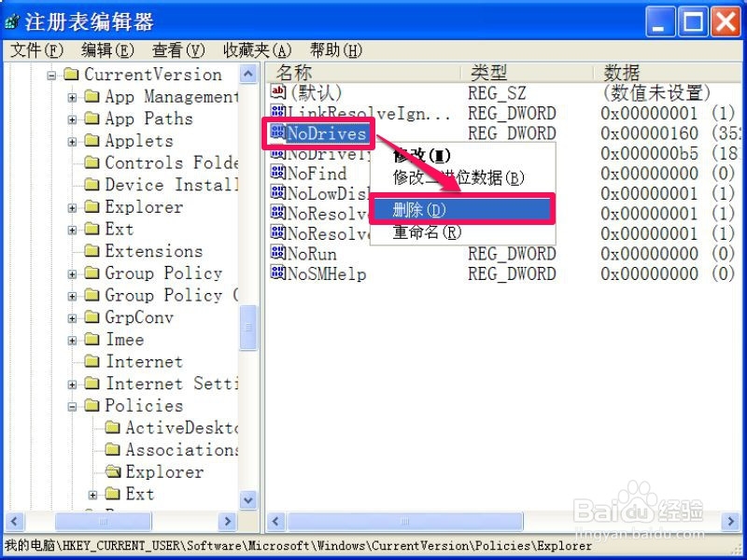Viewport: 747px width, 560px height.
Task: Minimize the registry editor window
Action: (660, 21)
